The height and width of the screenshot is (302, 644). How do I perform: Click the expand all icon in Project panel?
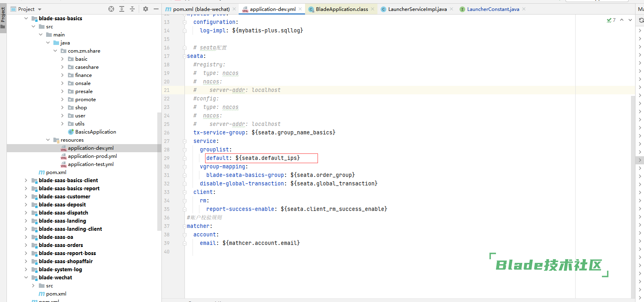(x=122, y=9)
